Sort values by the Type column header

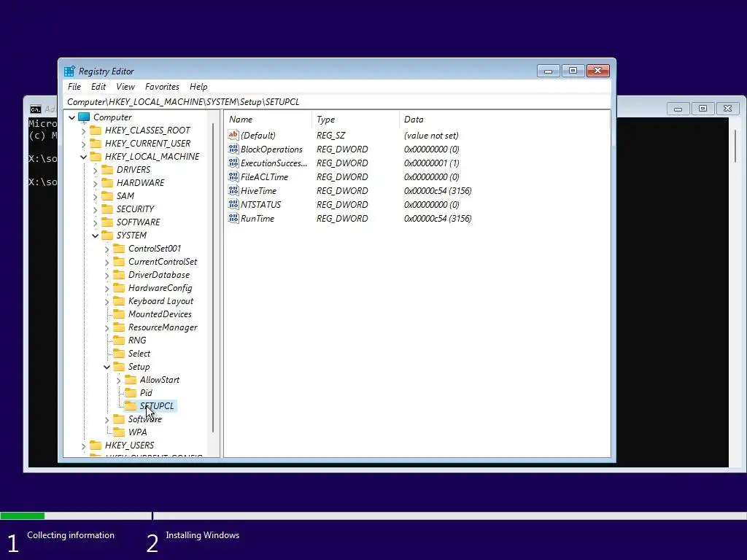pos(355,120)
